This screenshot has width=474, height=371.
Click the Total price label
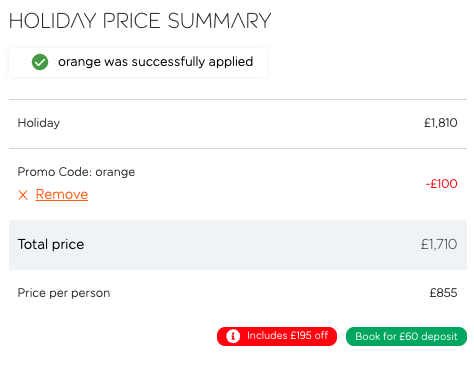point(51,244)
